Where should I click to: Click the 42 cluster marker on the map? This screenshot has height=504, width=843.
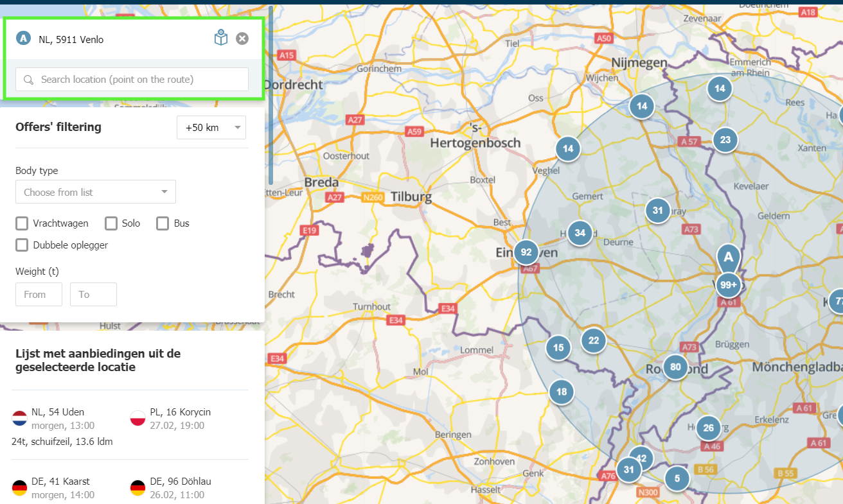click(x=643, y=456)
